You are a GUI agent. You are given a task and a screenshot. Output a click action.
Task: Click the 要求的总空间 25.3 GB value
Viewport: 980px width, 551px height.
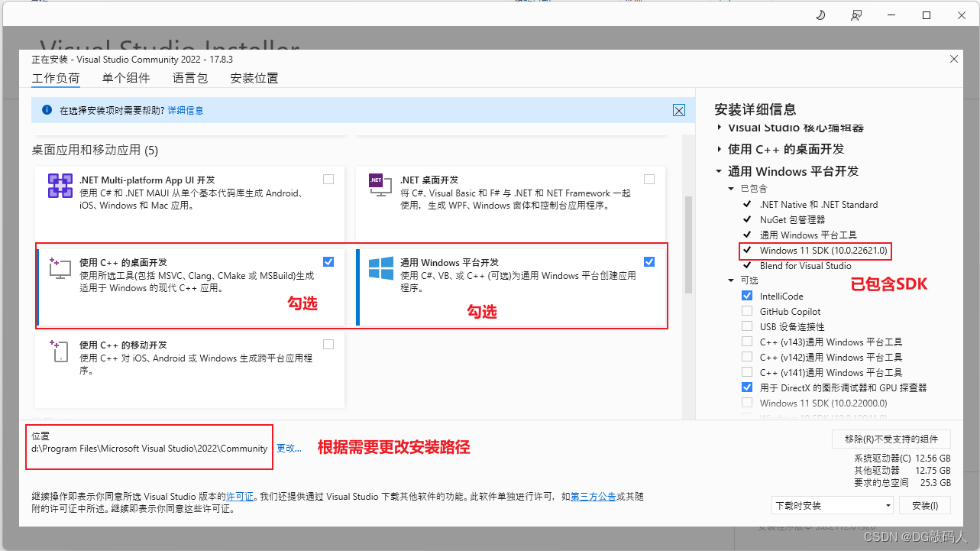[936, 483]
